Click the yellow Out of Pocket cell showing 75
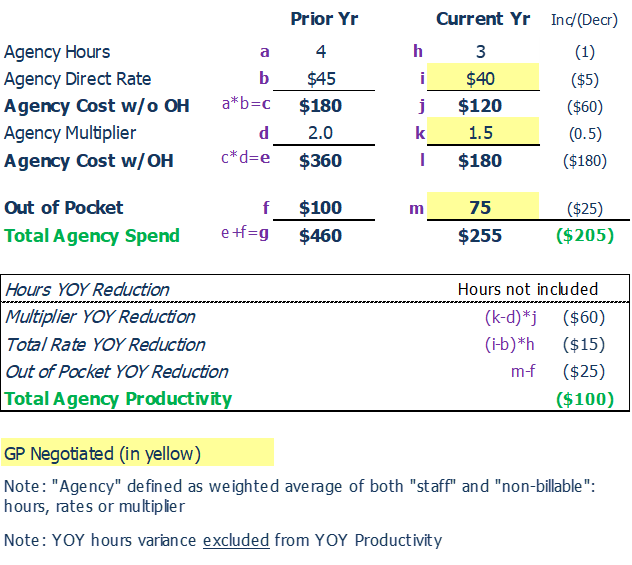Image resolution: width=632 pixels, height=565 pixels. point(483,208)
